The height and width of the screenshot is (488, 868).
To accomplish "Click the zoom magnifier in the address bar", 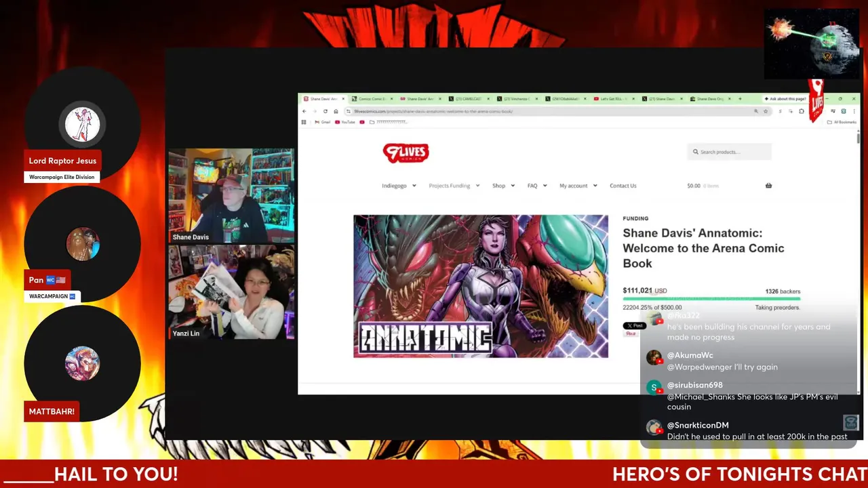I will tap(756, 111).
